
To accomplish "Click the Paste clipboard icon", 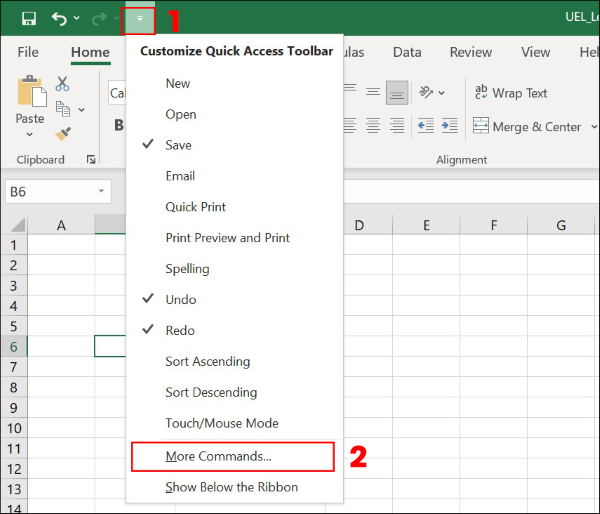I will (x=32, y=91).
